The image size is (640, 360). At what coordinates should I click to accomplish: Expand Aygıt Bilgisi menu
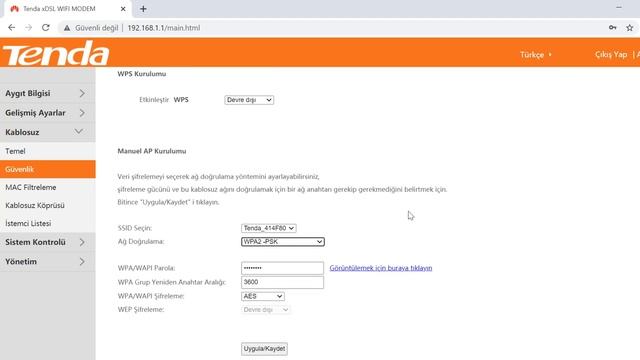coord(48,93)
